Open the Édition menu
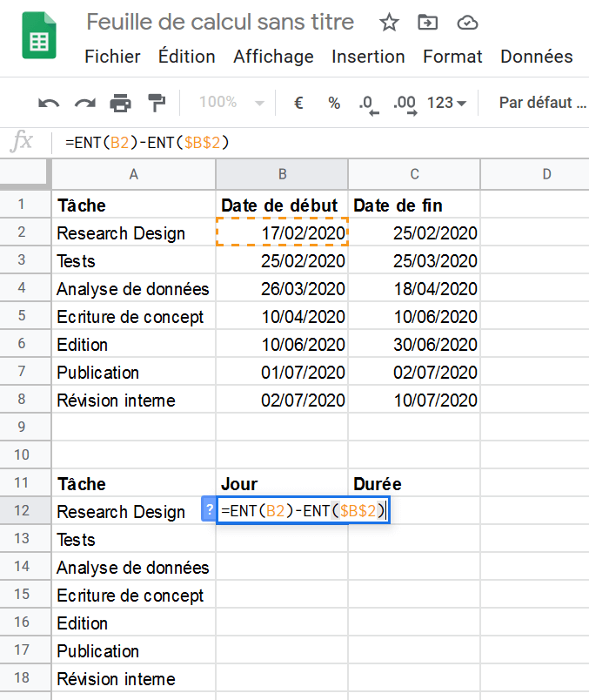Viewport: 589px width, 700px height. coord(186,57)
